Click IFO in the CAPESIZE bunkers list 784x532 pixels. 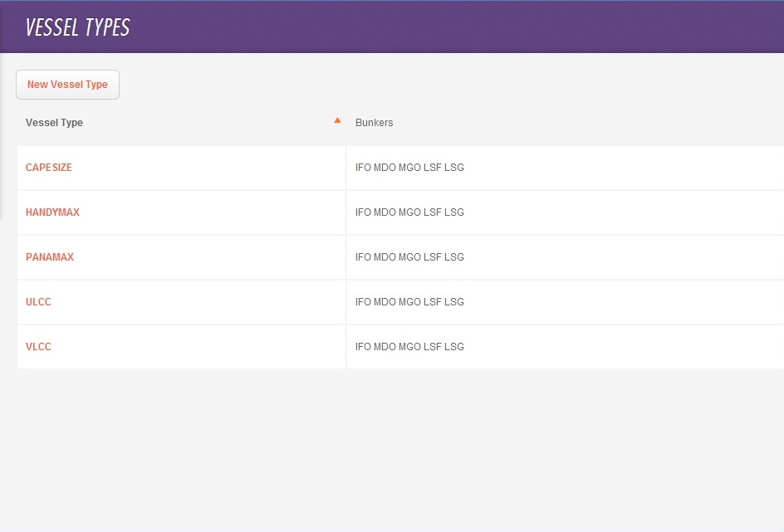pyautogui.click(x=363, y=168)
